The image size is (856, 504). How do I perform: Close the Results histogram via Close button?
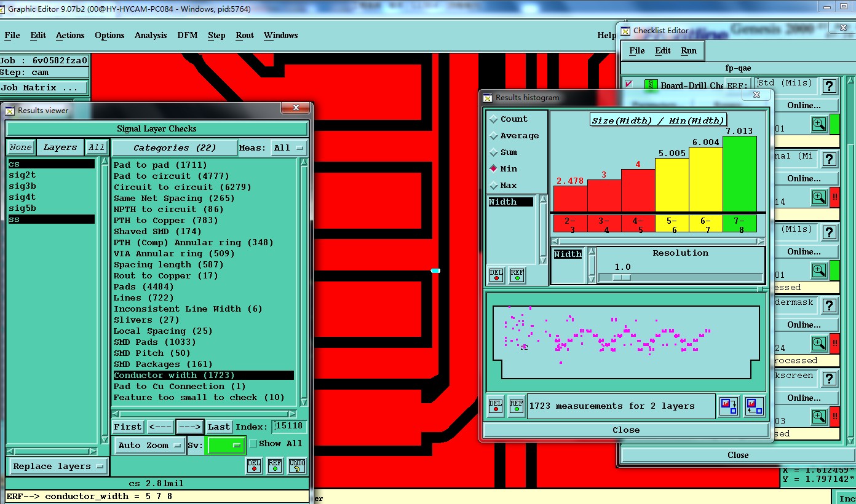[x=626, y=430]
